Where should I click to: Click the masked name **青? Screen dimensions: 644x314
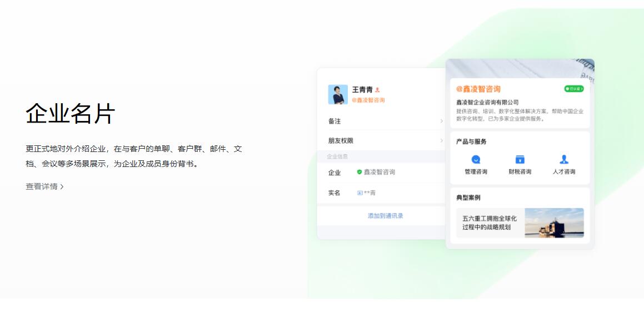pos(370,193)
